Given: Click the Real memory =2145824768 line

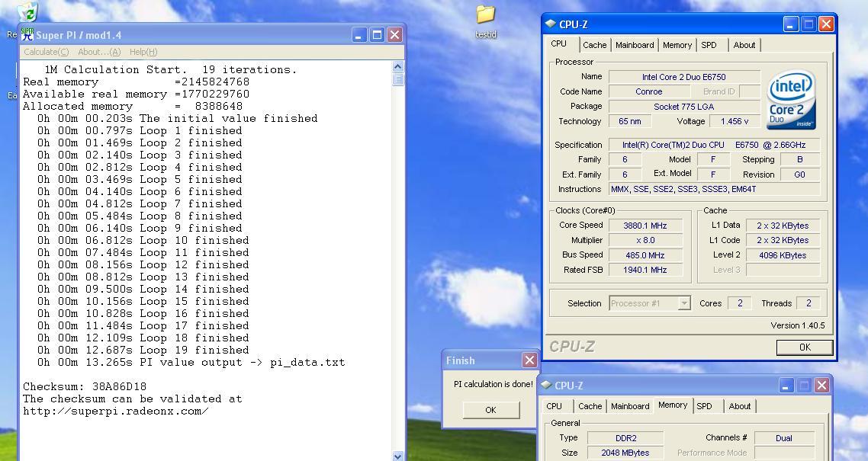Looking at the screenshot, I should tap(137, 82).
